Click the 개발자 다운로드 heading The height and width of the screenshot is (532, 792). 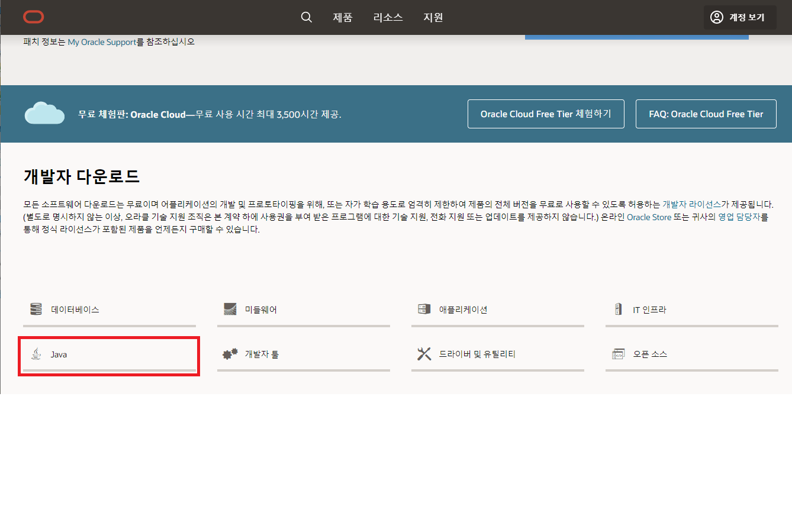[x=82, y=176]
